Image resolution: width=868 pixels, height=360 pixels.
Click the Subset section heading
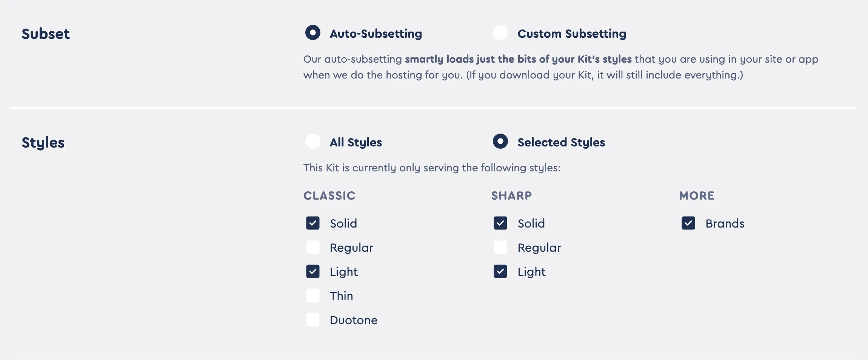(x=46, y=34)
